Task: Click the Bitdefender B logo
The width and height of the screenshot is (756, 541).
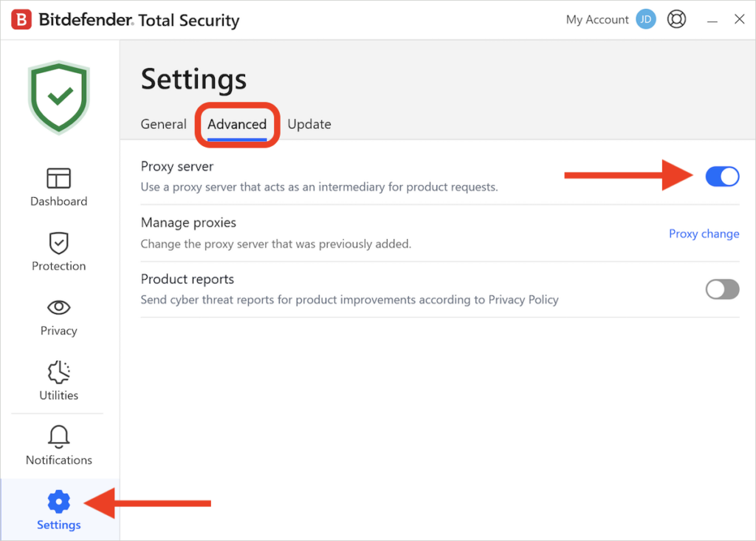Action: point(20,19)
